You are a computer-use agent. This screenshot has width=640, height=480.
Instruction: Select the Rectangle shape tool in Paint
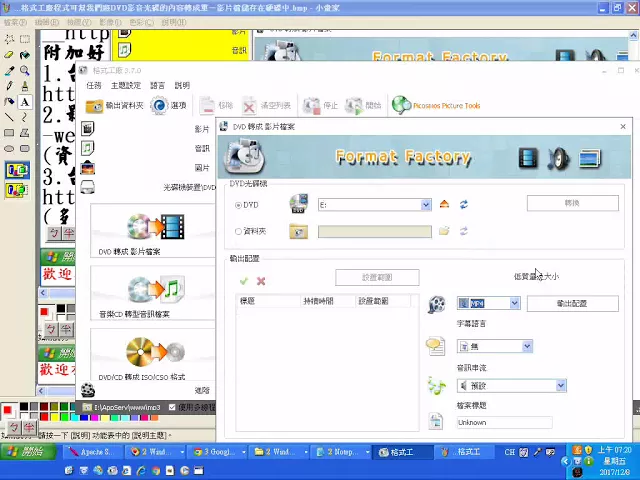coord(9,133)
